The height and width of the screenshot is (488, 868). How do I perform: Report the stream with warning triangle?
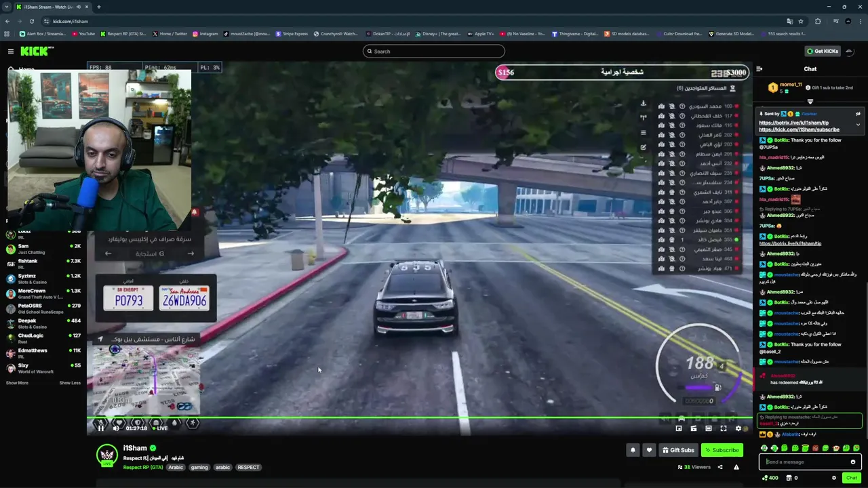point(736,467)
